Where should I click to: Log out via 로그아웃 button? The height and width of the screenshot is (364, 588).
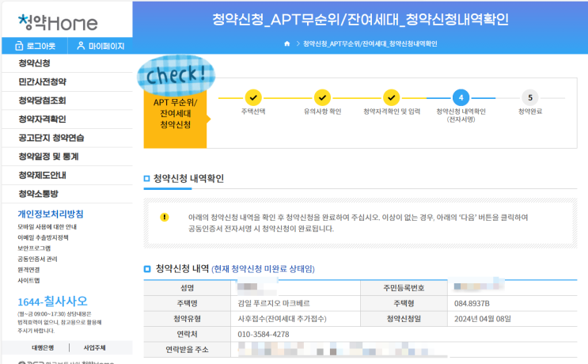(x=35, y=46)
